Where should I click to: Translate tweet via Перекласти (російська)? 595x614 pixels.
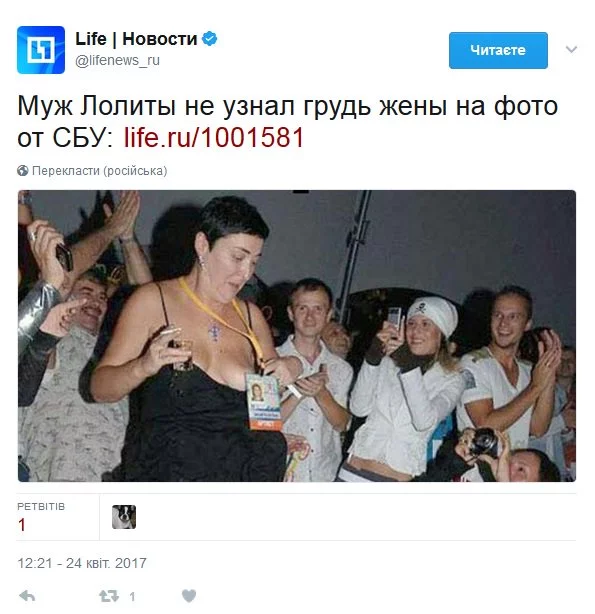(99, 171)
